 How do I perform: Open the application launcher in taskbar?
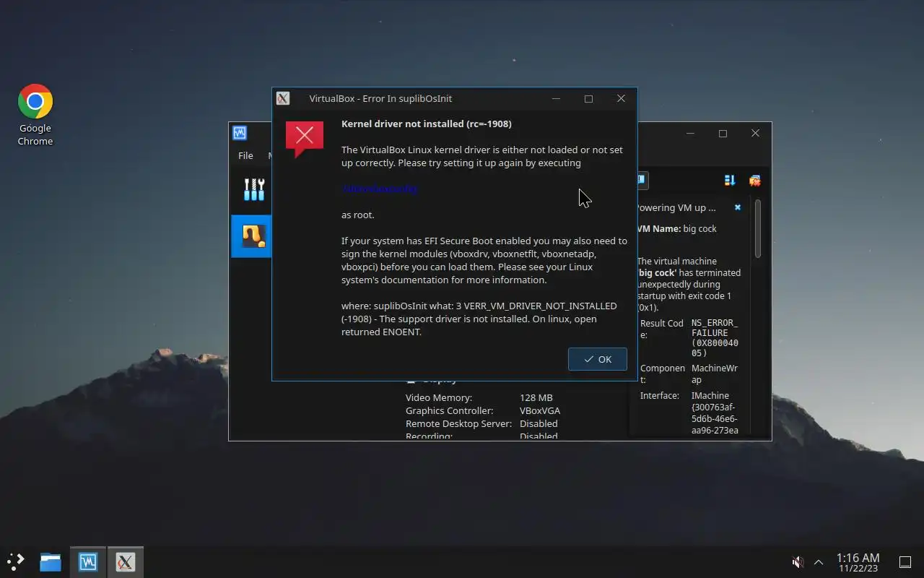[16, 561]
